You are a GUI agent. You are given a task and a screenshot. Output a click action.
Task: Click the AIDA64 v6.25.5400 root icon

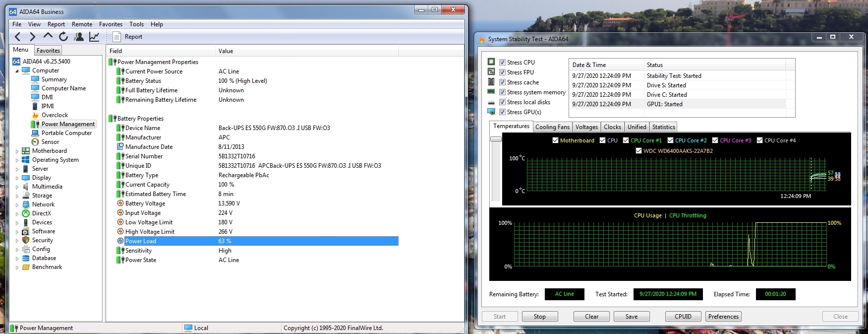(16, 62)
